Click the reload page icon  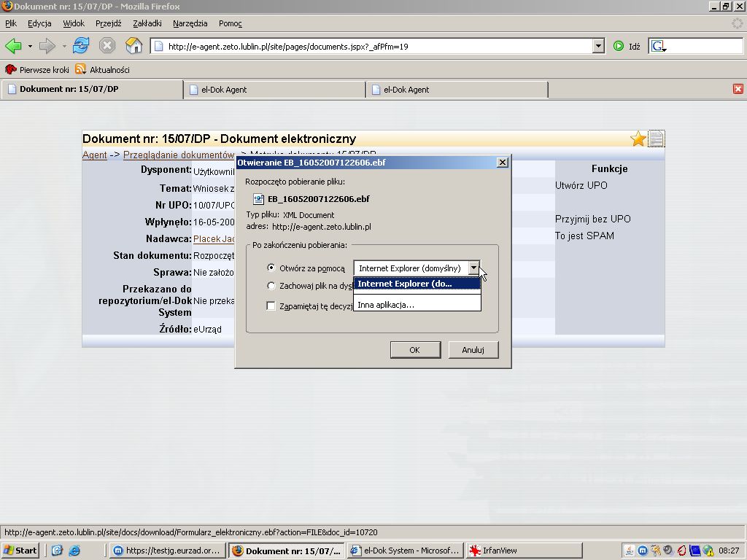coord(80,46)
